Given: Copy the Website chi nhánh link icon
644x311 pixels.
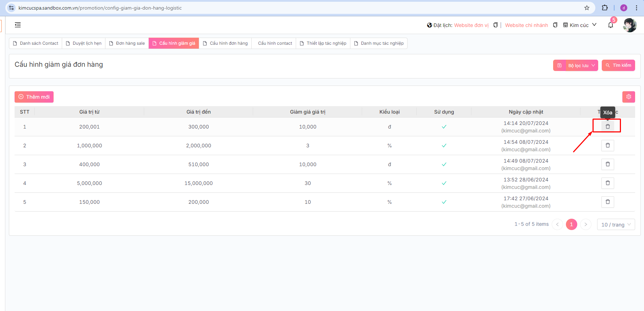Looking at the screenshot, I should [x=555, y=25].
